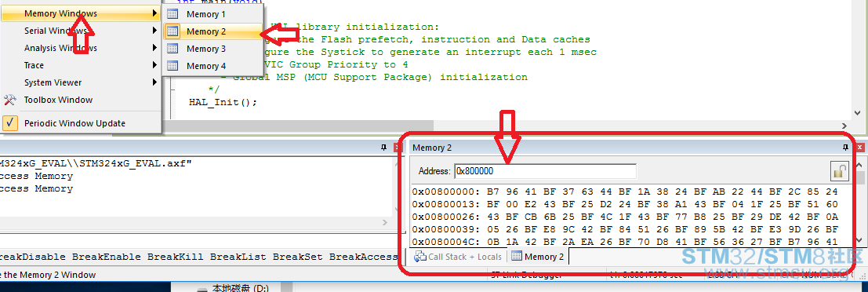Open the Toolbox Window menu entry

pyautogui.click(x=81, y=100)
